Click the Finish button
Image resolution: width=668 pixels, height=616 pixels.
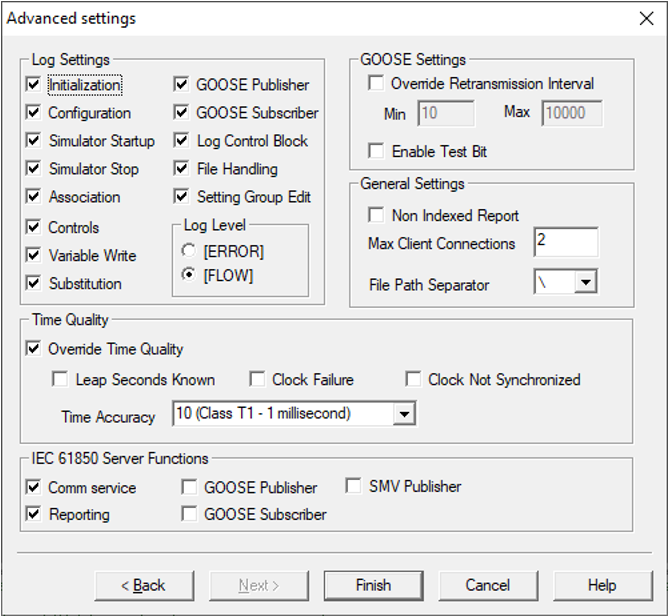(x=374, y=585)
